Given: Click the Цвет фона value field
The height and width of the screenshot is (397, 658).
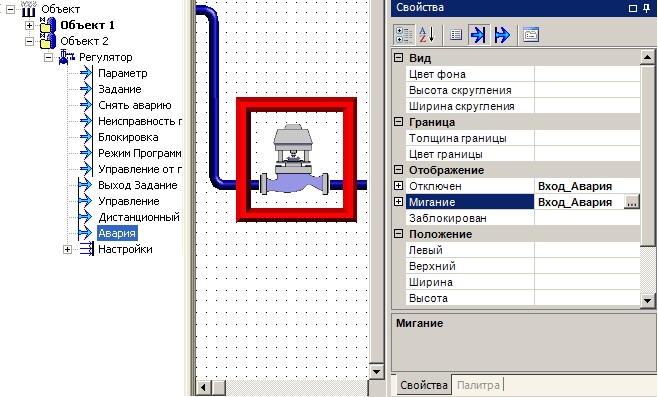Looking at the screenshot, I should 587,74.
